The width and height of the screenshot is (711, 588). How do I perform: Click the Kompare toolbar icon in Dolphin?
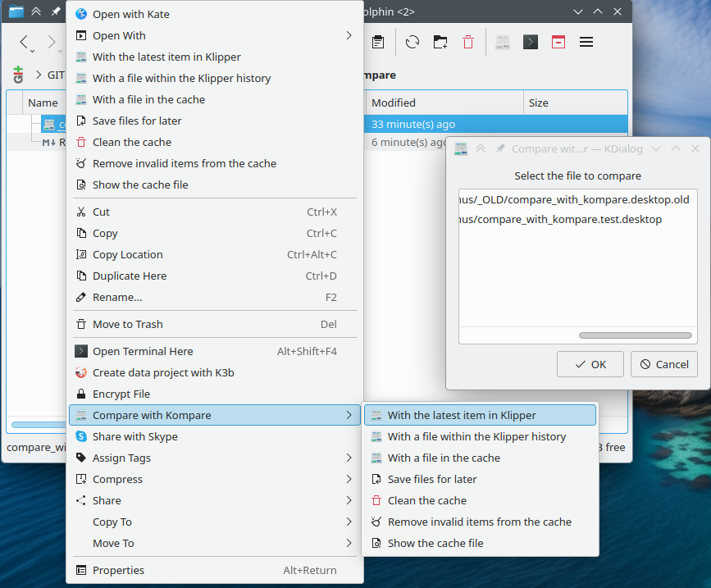click(x=503, y=42)
